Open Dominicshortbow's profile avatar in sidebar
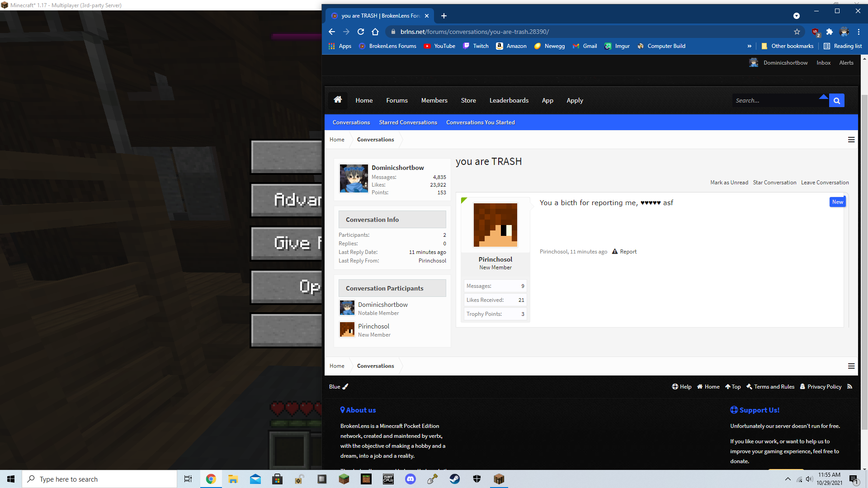Screen dimensions: 868x488 354,178
